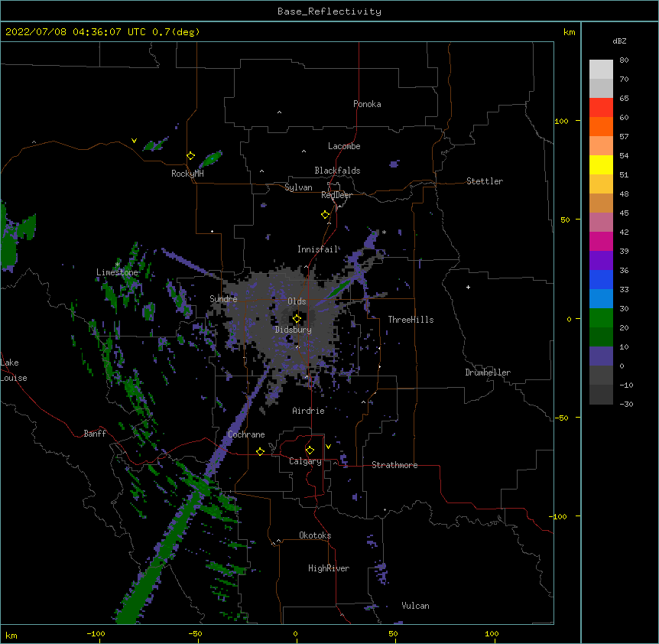Click the green 30 dBZ legend swatch
Image resolution: width=659 pixels, height=644 pixels.
point(601,318)
